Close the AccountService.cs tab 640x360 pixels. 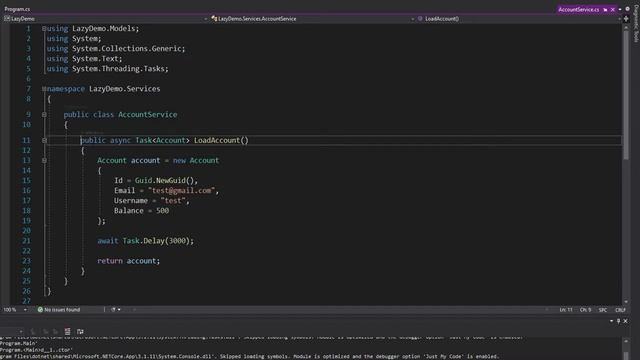click(x=613, y=9)
